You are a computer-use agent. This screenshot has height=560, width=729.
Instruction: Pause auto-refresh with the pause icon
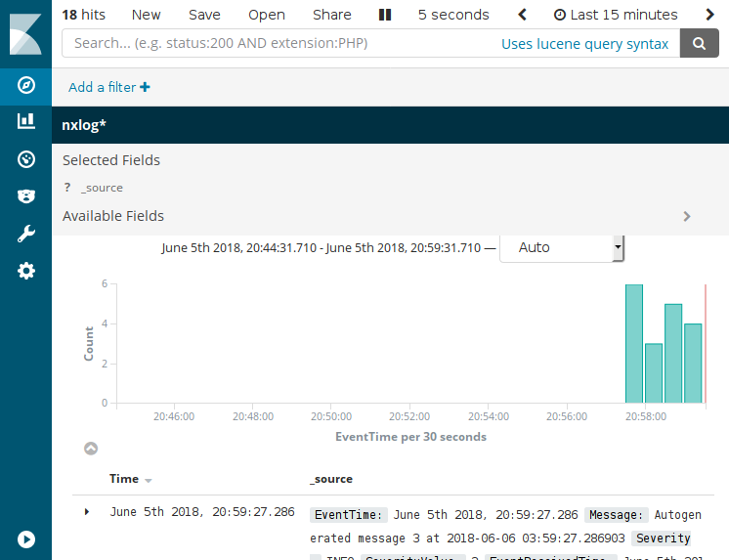[384, 15]
